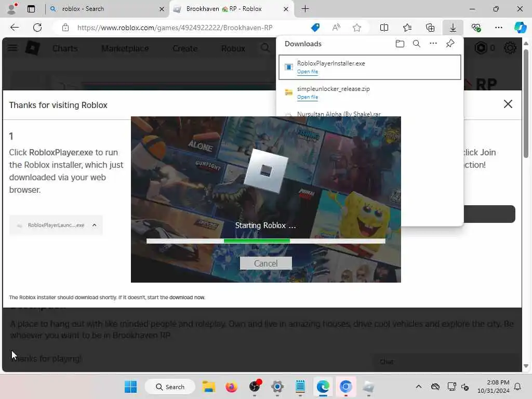Select the simpleunlocker_release.zip download entry
532x399 pixels.
click(370, 92)
